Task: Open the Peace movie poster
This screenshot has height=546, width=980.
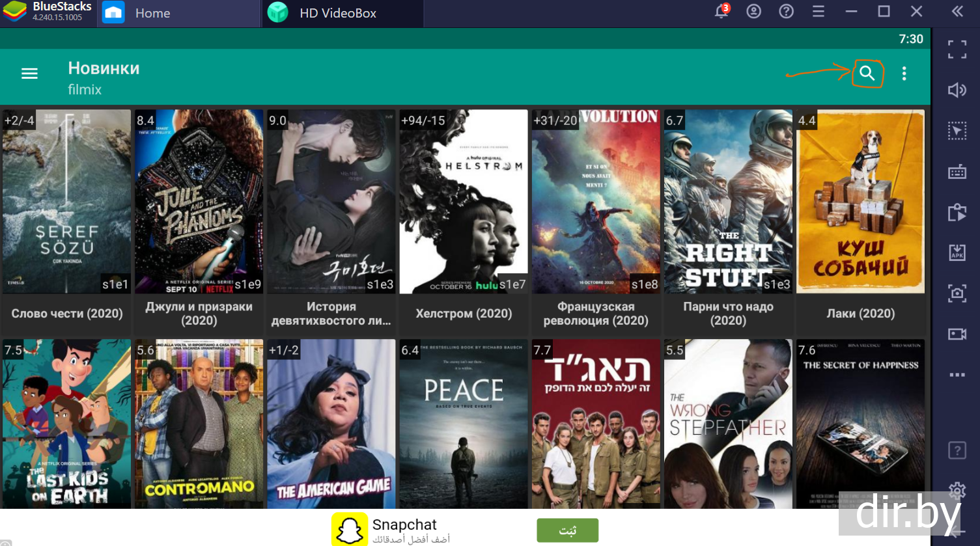Action: coord(464,424)
